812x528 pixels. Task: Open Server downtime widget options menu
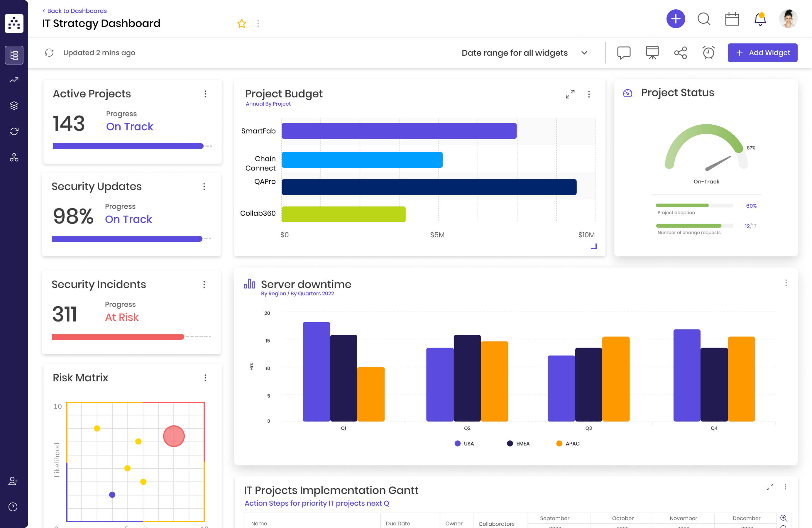coord(786,283)
